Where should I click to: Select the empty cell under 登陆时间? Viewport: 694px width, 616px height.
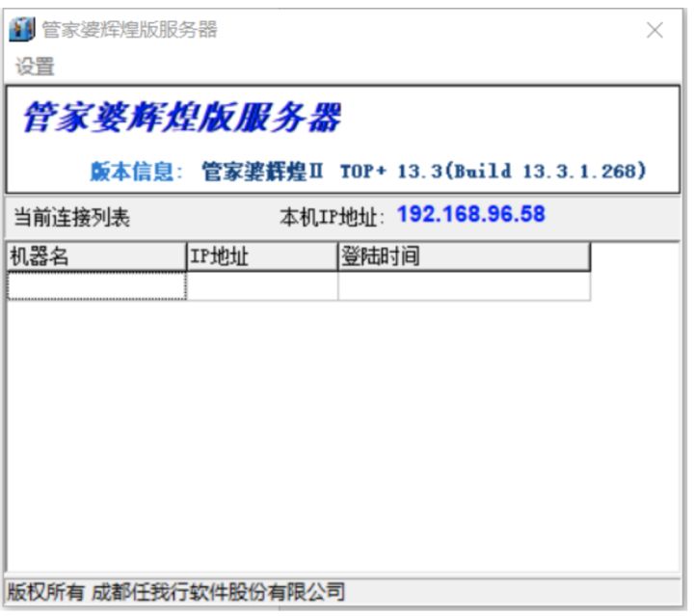464,286
